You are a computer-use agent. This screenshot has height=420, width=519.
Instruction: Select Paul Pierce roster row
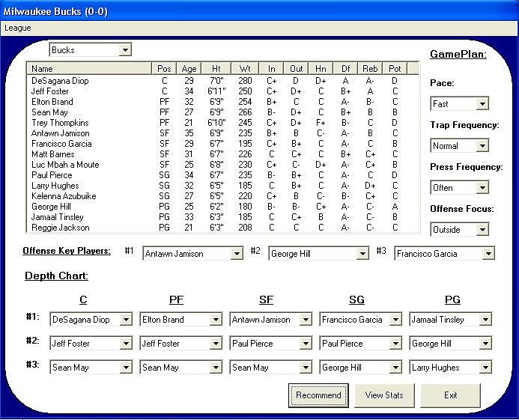click(222, 175)
